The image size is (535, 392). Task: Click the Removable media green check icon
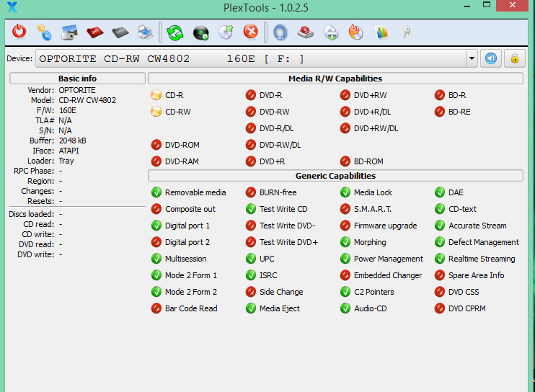pyautogui.click(x=156, y=192)
